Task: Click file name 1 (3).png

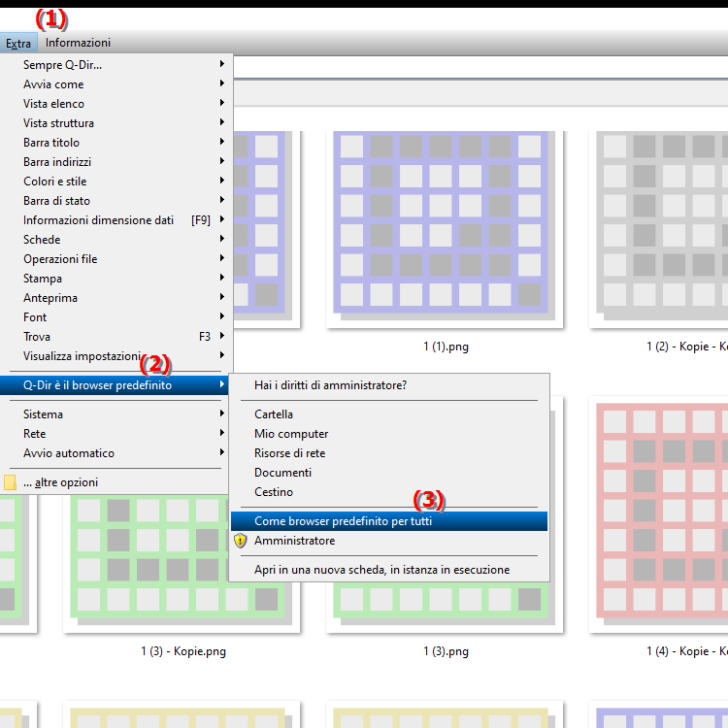Action: (x=446, y=651)
